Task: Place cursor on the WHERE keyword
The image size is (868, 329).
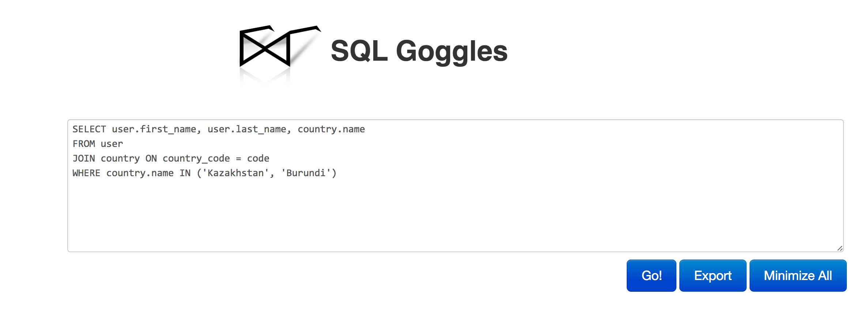Action: (86, 173)
